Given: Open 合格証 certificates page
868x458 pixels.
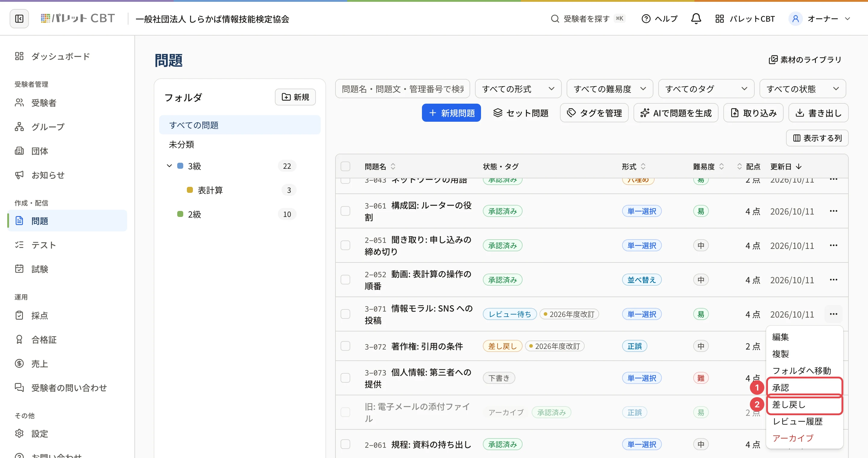Looking at the screenshot, I should click(68, 340).
